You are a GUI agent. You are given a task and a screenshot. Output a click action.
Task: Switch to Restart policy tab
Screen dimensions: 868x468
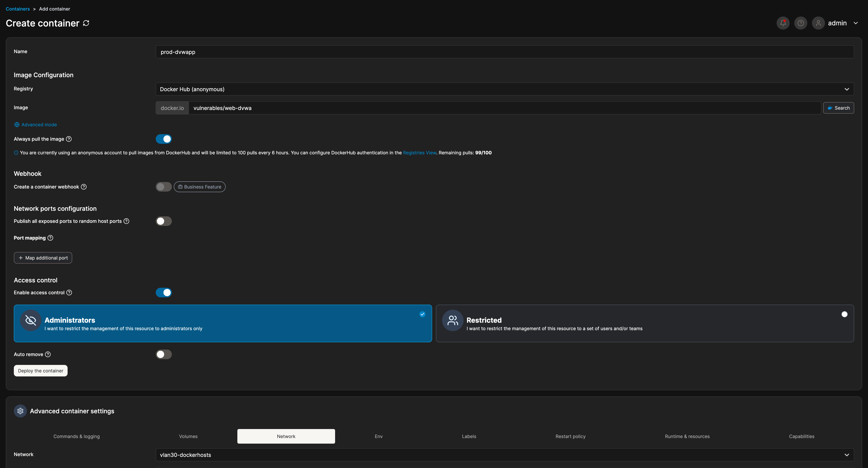coord(571,437)
